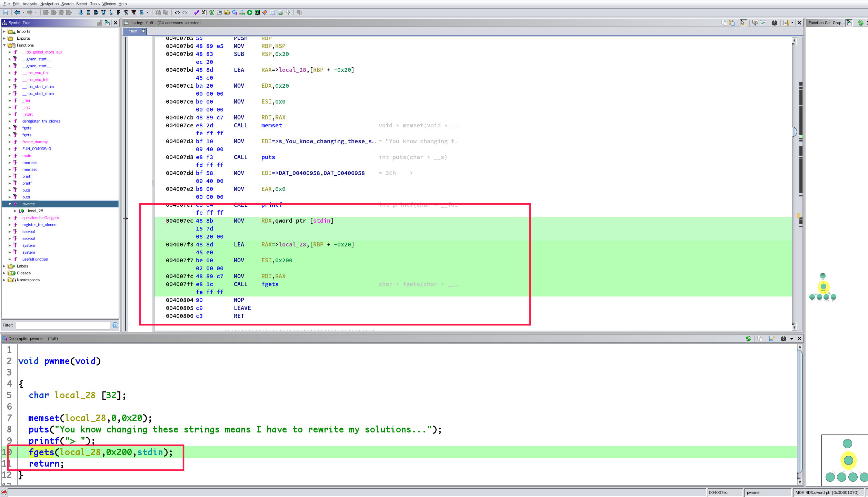Screen dimensions: 868x497
Task: Click the Listing paste icon
Action: pos(732,23)
